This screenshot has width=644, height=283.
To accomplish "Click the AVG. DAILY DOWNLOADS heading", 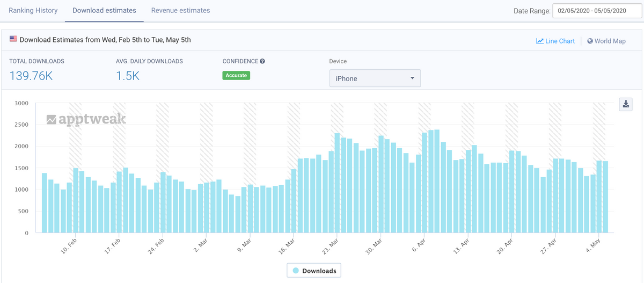I will point(149,61).
